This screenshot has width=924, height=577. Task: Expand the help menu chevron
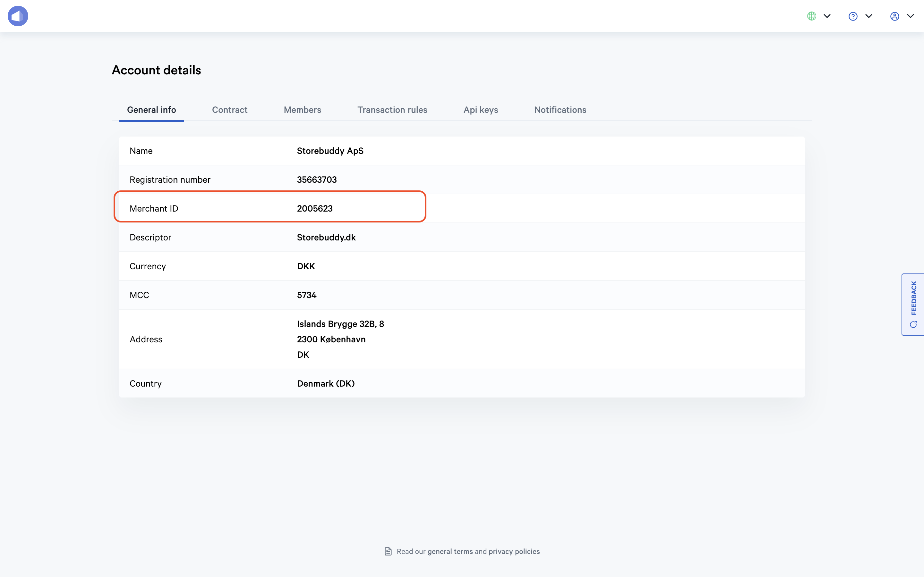(x=868, y=16)
